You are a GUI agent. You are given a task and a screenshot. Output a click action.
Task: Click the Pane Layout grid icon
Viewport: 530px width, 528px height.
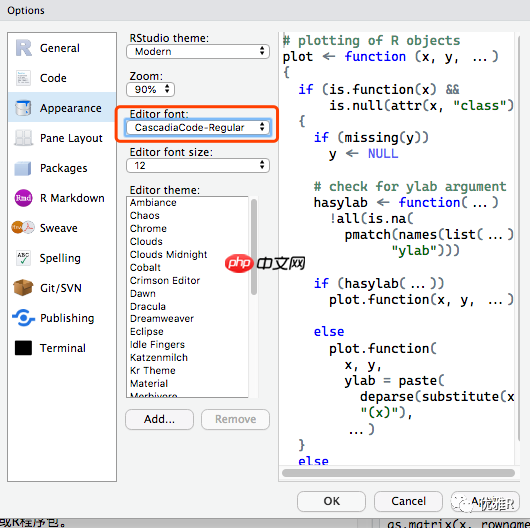coord(23,138)
